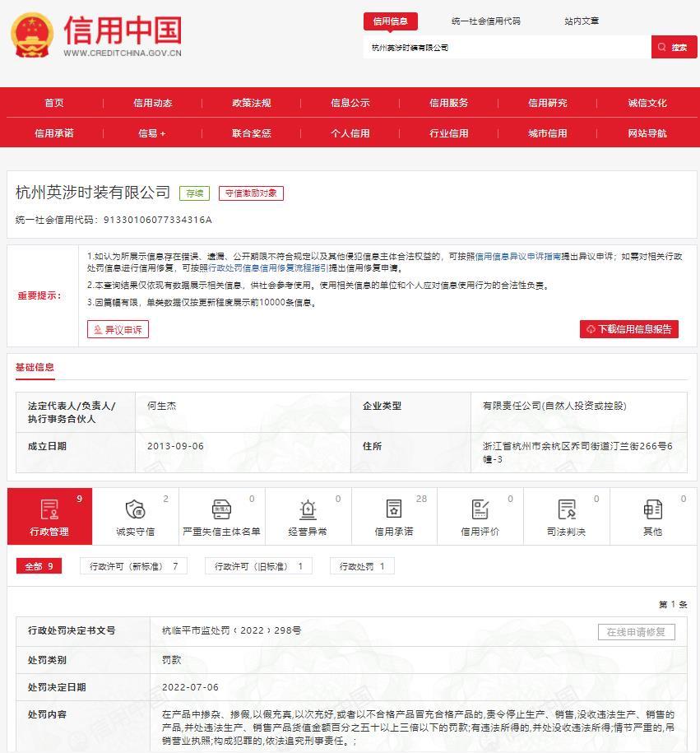The height and width of the screenshot is (753, 700).
Task: Switch to 站内文章 search tab
Action: [582, 21]
